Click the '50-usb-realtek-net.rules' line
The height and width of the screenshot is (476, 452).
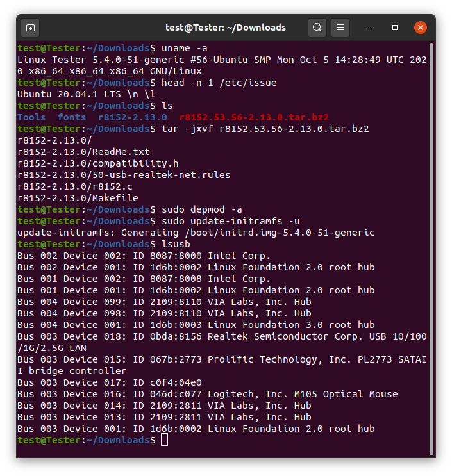click(124, 175)
